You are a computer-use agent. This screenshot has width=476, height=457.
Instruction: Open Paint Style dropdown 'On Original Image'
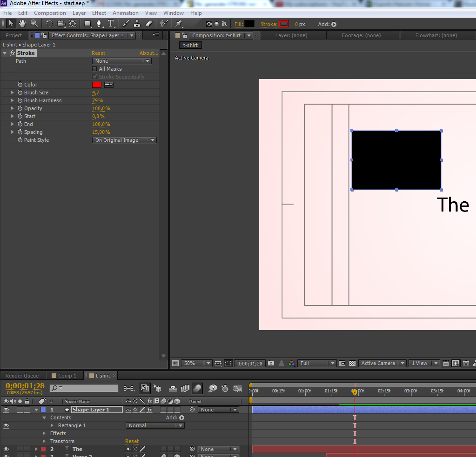coord(124,140)
